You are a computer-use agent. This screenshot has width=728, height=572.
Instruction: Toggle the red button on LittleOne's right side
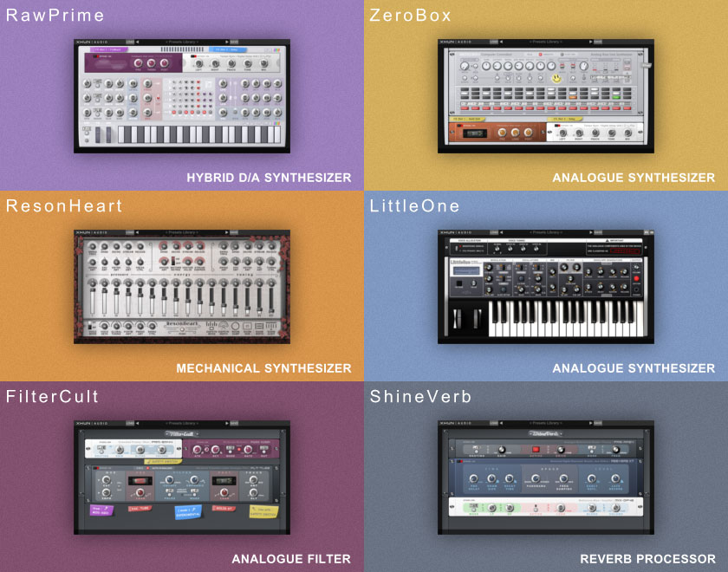tap(635, 279)
